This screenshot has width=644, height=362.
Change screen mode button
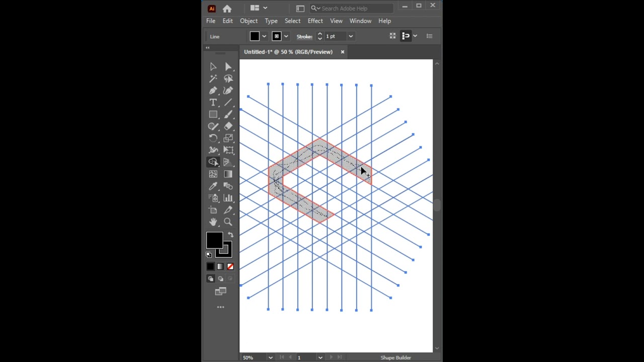coord(220,292)
